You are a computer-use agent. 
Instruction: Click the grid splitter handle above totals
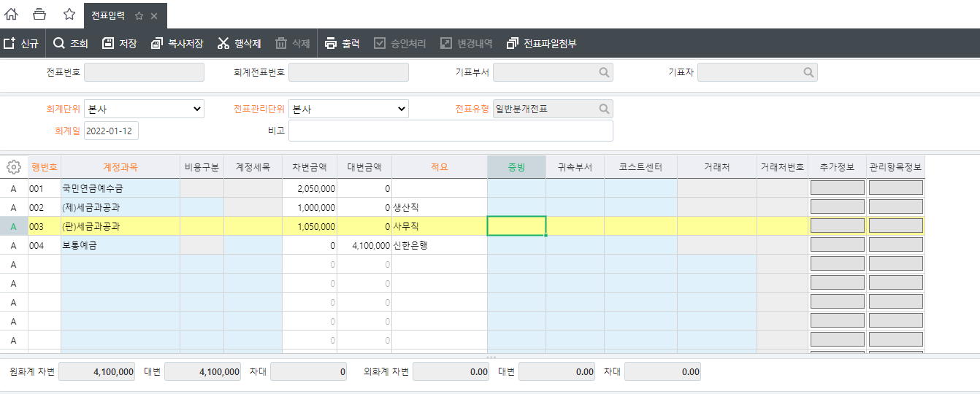tap(491, 357)
